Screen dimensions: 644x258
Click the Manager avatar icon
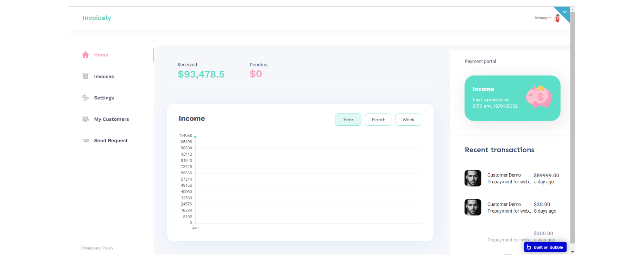coord(557,18)
